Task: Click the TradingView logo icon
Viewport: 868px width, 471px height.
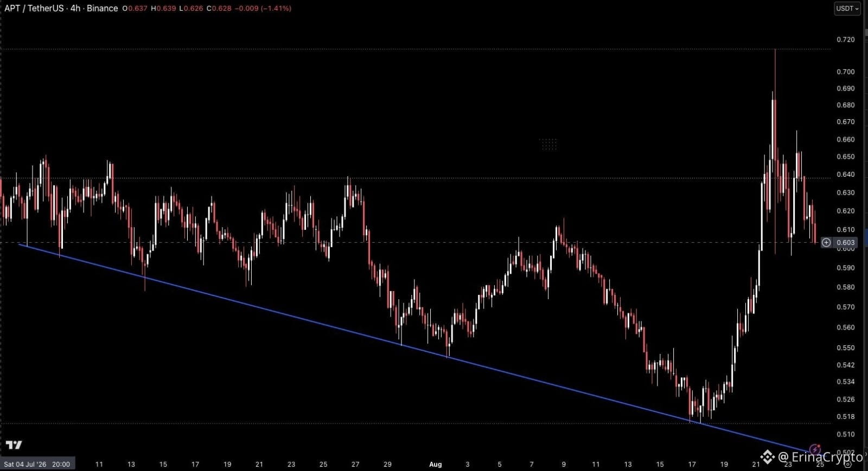Action: point(14,445)
